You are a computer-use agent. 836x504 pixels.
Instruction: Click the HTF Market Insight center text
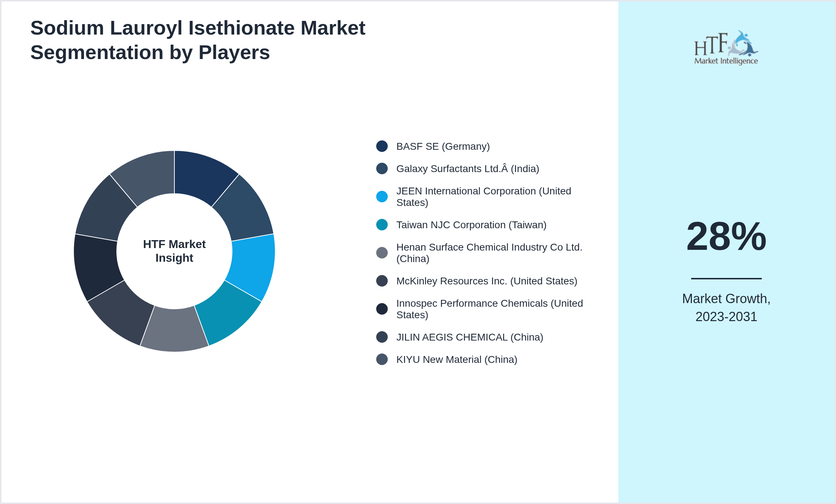[x=174, y=251]
